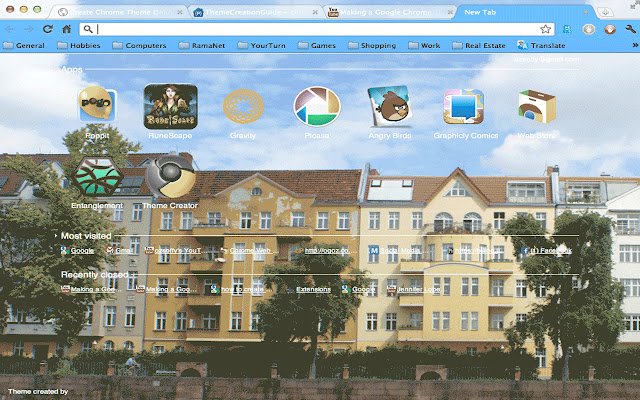
Task: Click the forward navigation arrow
Action: click(x=29, y=29)
